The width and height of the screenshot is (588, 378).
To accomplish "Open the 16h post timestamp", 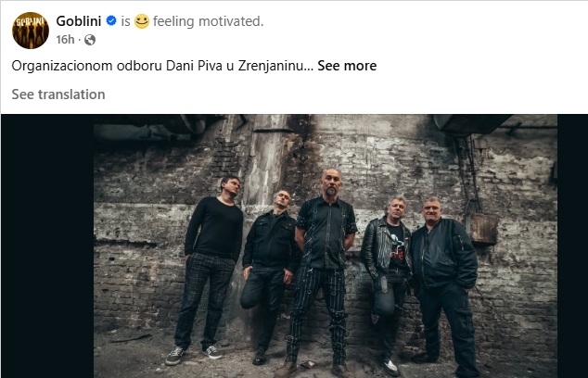I will point(65,39).
